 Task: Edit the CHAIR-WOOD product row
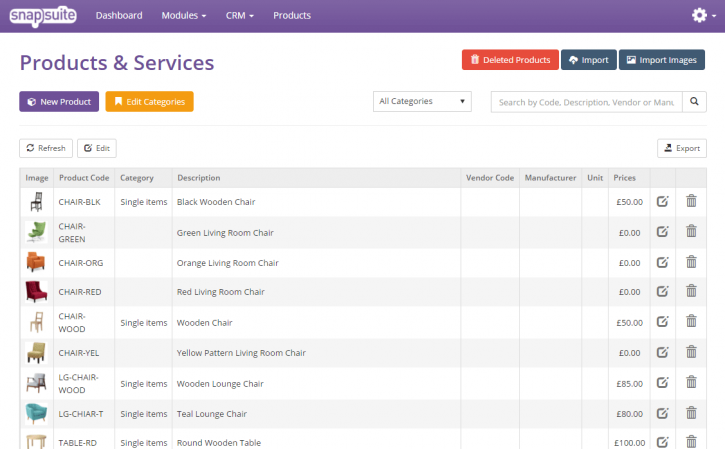coord(663,322)
